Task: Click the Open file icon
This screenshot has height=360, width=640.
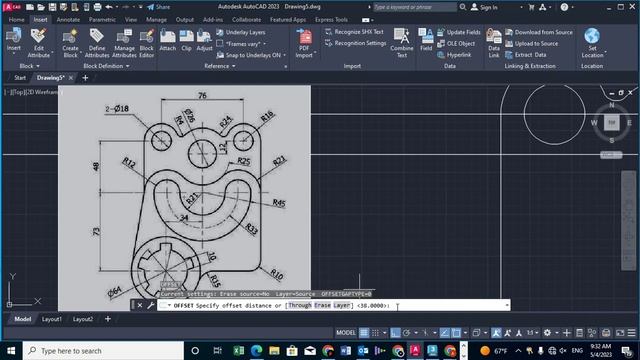Action: (41, 7)
